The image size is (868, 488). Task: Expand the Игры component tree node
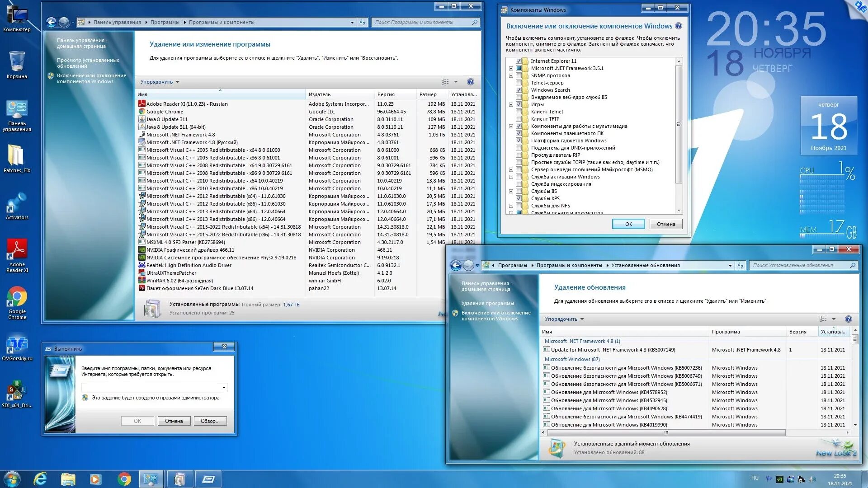(511, 104)
